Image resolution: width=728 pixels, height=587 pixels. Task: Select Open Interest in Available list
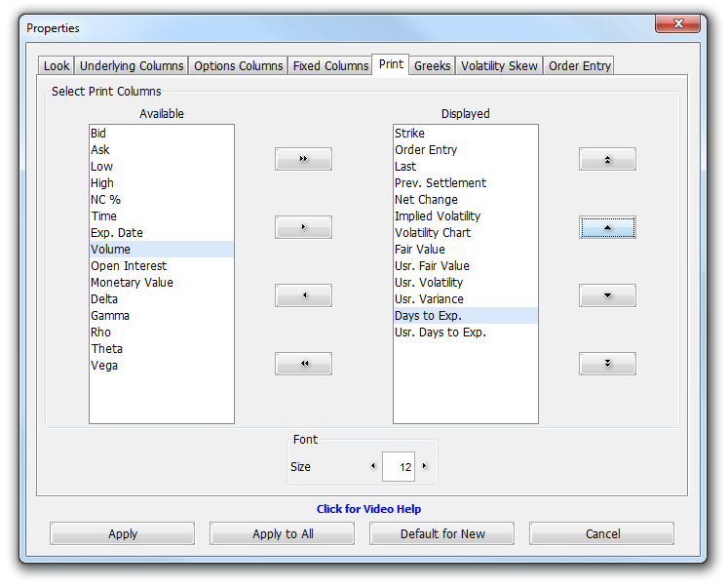click(129, 266)
